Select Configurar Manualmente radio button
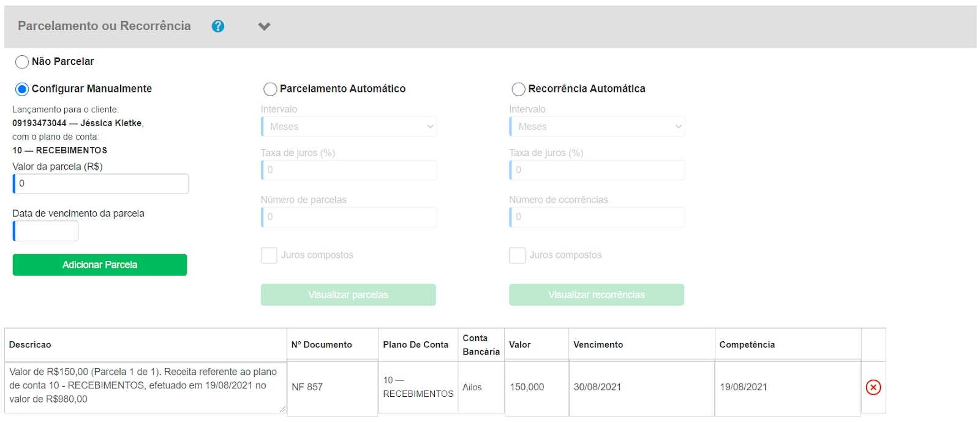This screenshot has width=980, height=422. pos(22,89)
